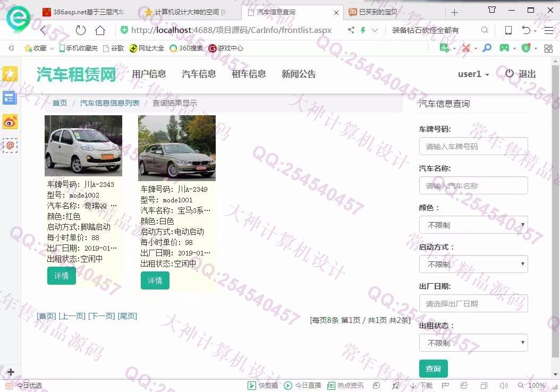Screen dimensions: 560x392
Task: Click the blue magnifier extension icon
Action: 487,48
